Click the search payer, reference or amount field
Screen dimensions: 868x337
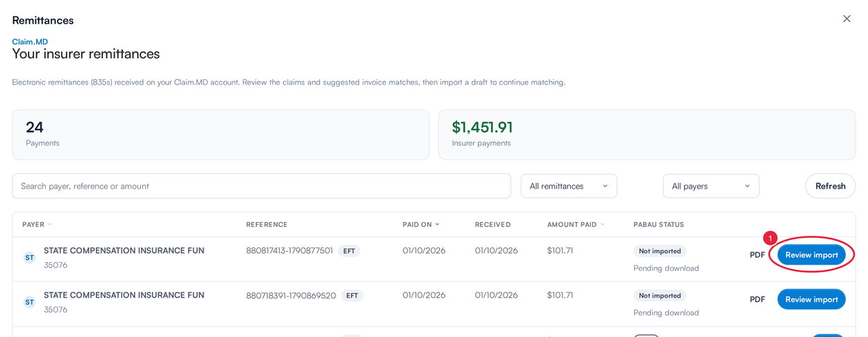261,186
